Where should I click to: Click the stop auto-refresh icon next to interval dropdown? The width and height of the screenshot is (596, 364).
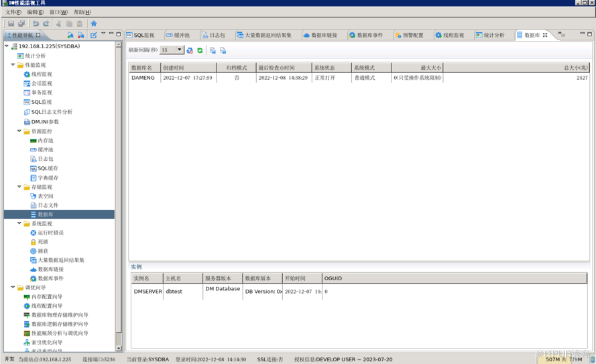[190, 50]
